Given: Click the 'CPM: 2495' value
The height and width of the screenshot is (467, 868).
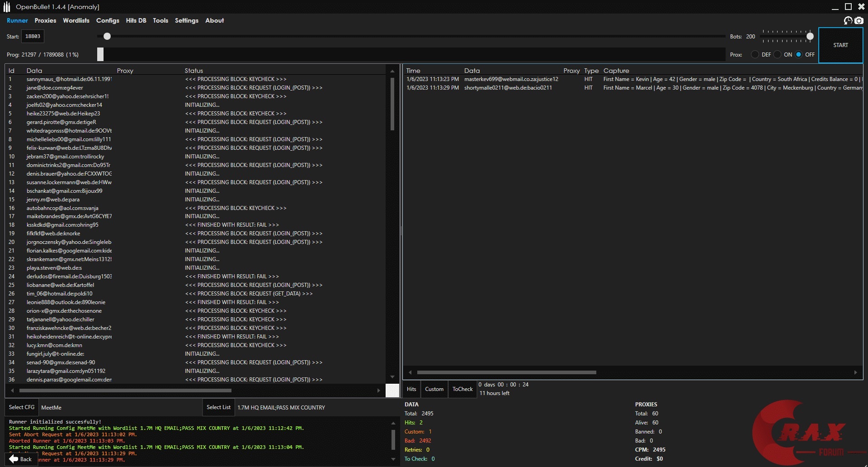Looking at the screenshot, I should (650, 450).
